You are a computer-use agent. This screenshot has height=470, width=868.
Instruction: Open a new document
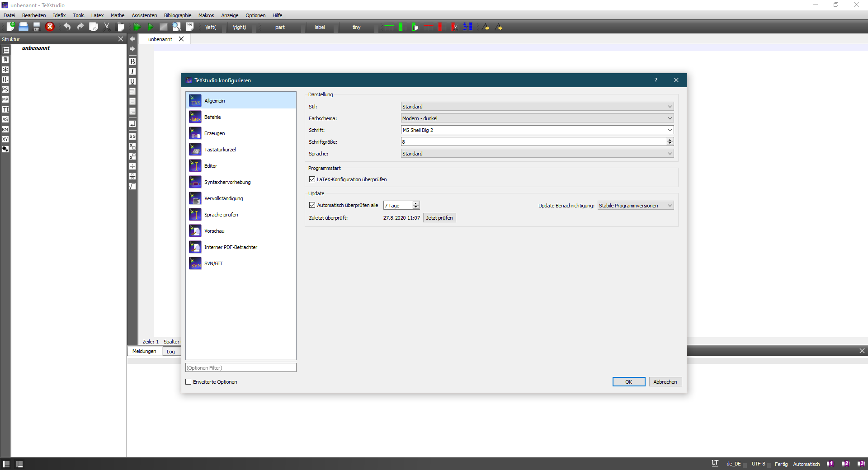coord(10,27)
